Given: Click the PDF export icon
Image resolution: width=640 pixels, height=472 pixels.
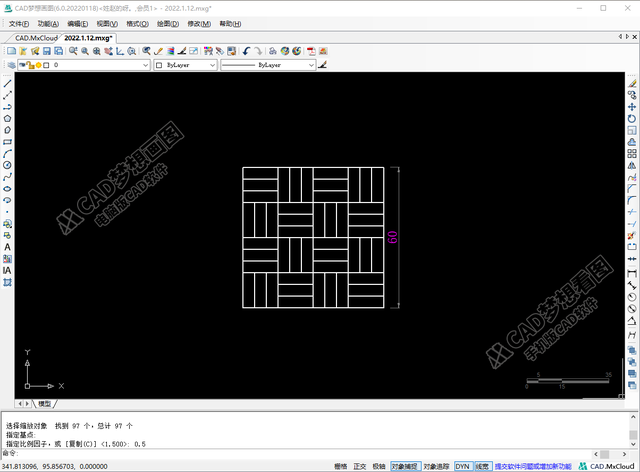Looking at the screenshot, I should (311, 51).
